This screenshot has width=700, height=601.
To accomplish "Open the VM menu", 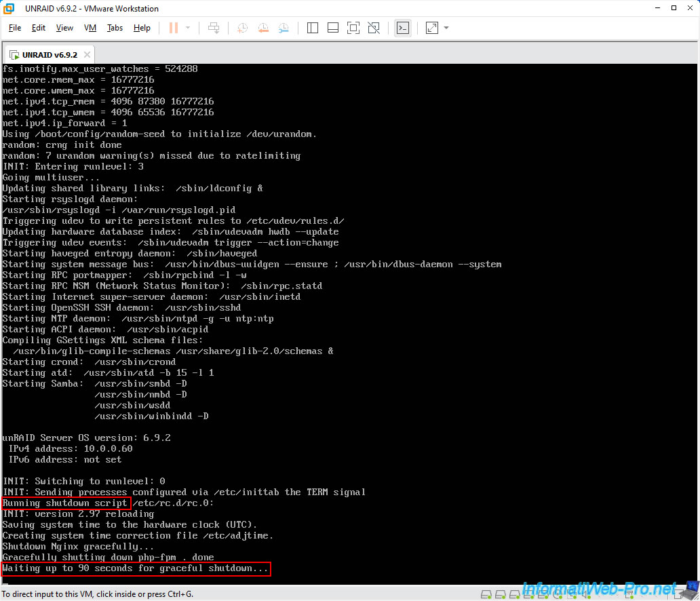I will (90, 28).
